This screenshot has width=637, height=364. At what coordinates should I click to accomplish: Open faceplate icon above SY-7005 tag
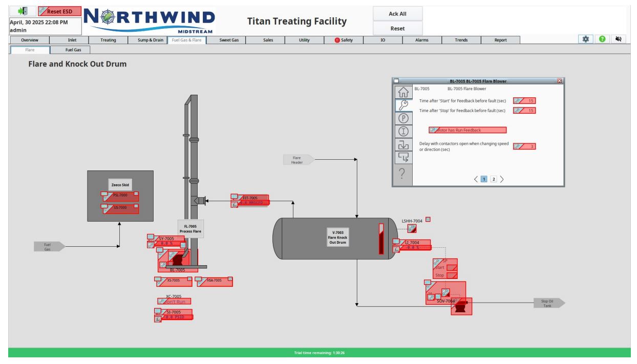151,237
